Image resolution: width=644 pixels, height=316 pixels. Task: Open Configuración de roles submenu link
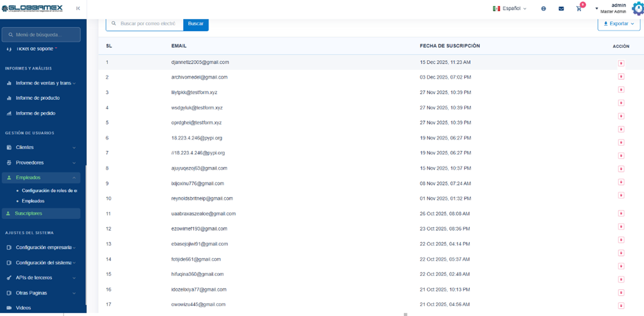pyautogui.click(x=49, y=191)
